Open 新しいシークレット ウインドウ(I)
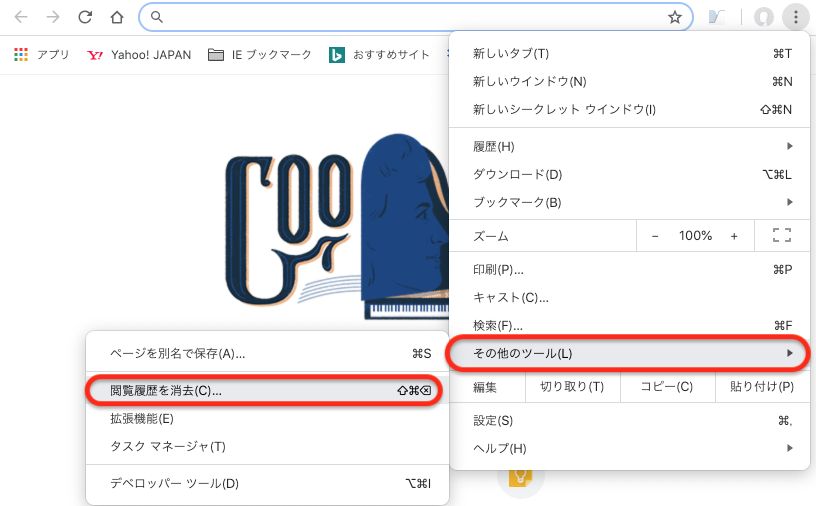Viewport: 816px width, 506px height. point(632,109)
